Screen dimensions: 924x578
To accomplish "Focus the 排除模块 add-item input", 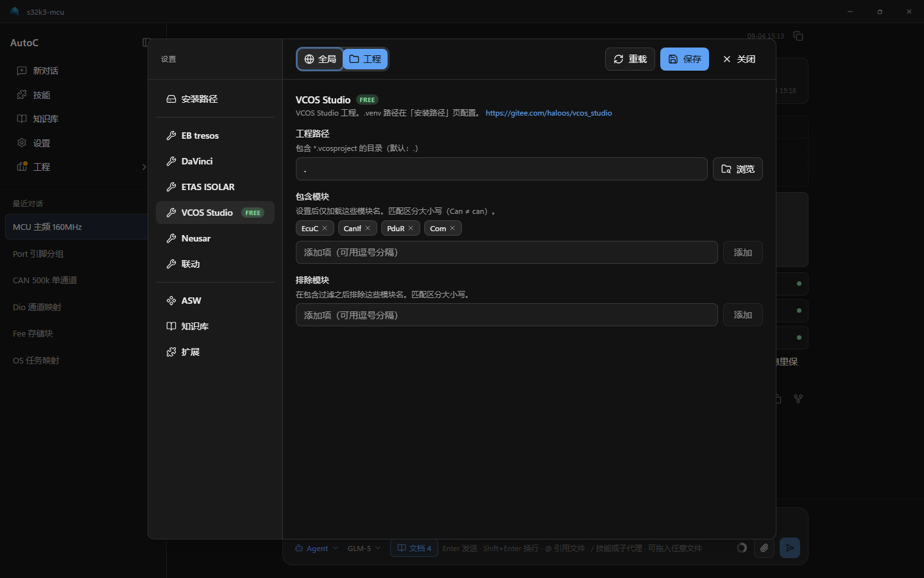I will (x=507, y=315).
